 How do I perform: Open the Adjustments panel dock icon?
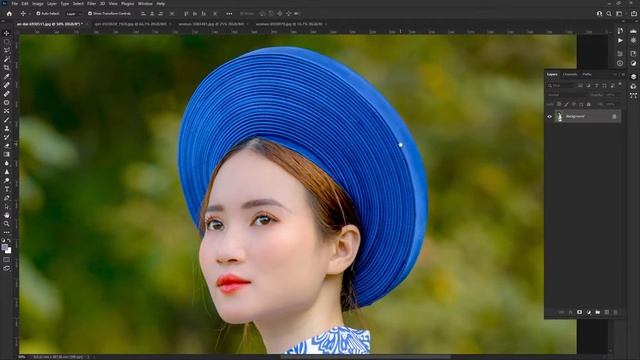click(x=633, y=63)
